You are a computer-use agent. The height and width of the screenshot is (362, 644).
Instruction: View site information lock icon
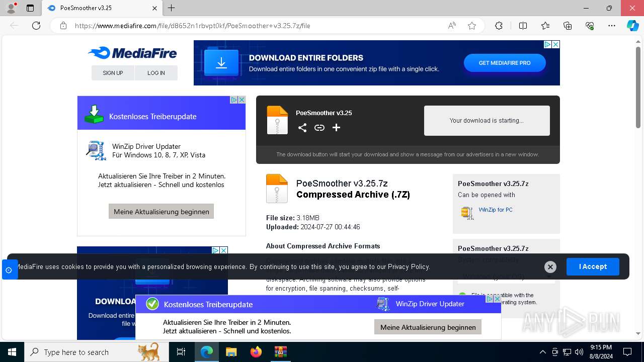(63, 26)
